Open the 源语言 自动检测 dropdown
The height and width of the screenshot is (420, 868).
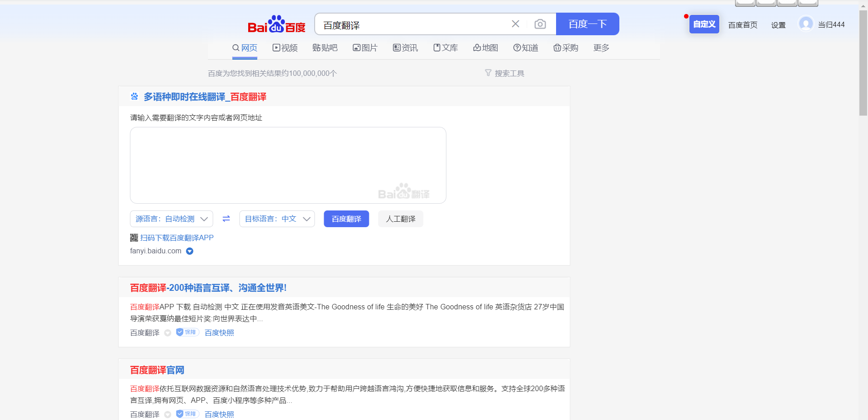[x=171, y=219]
